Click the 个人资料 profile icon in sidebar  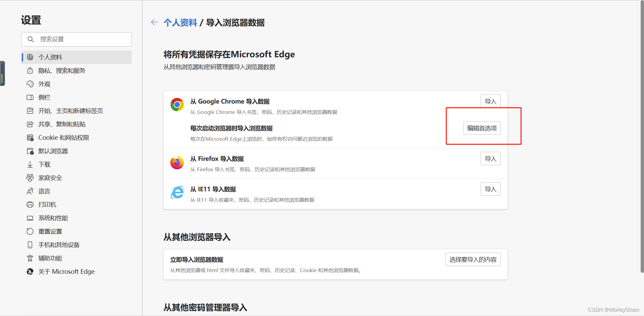(x=30, y=57)
